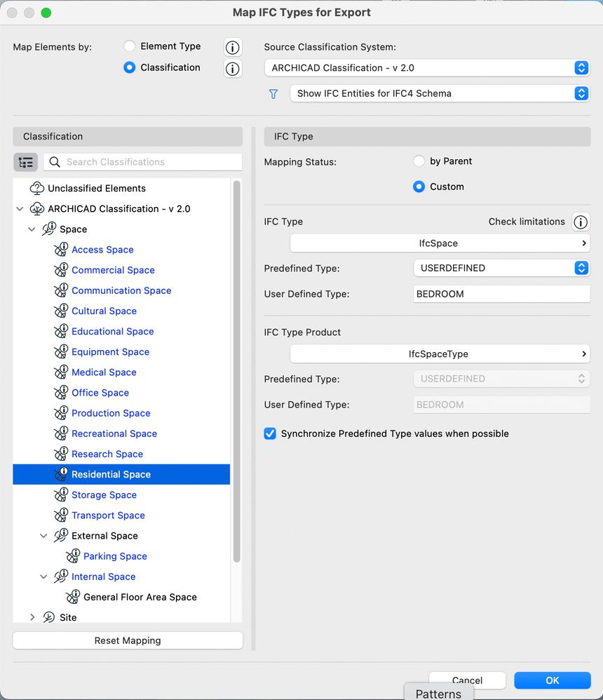Set Mapping Status to by Parent
The image size is (603, 700).
click(x=419, y=161)
